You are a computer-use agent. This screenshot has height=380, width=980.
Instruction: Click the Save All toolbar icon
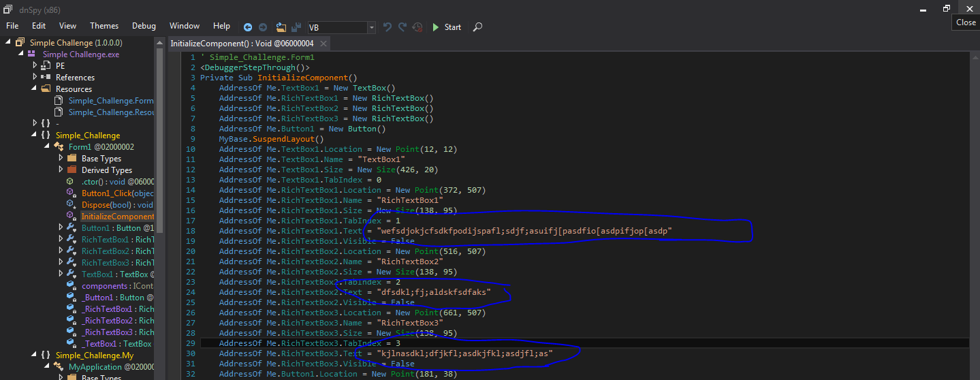pos(296,27)
